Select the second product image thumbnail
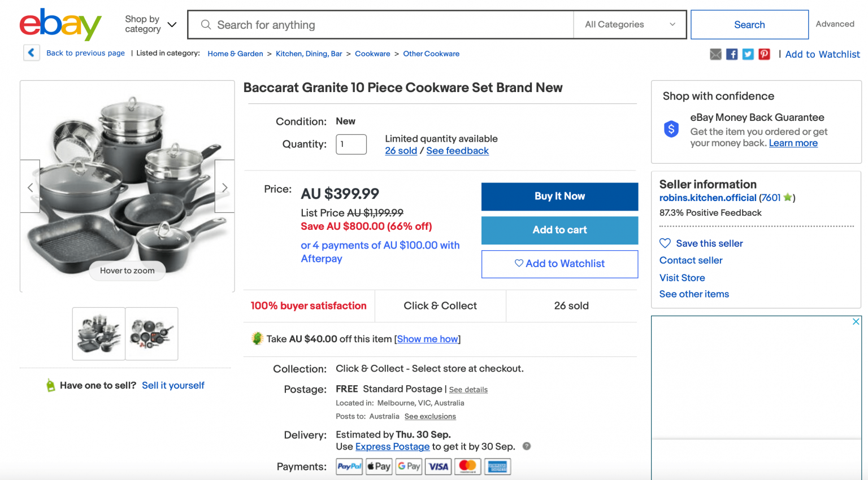 point(151,334)
